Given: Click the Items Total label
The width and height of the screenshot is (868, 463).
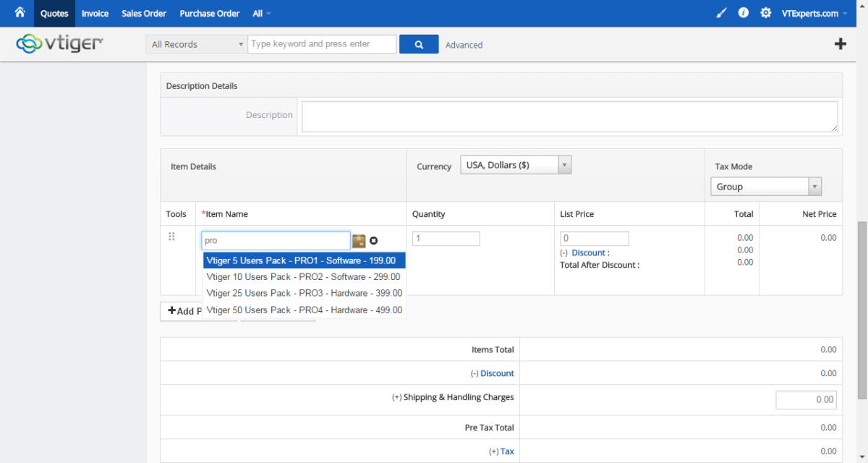Looking at the screenshot, I should tap(493, 349).
